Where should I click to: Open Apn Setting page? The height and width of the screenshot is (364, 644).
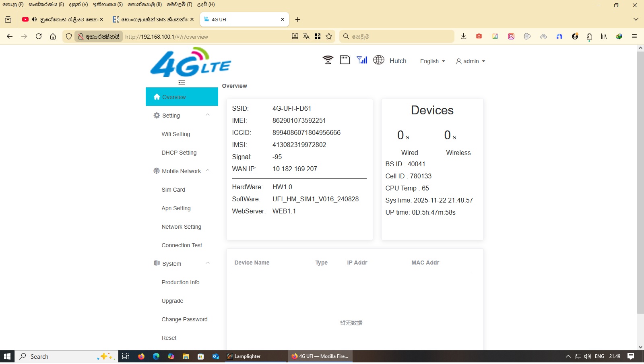click(x=176, y=208)
